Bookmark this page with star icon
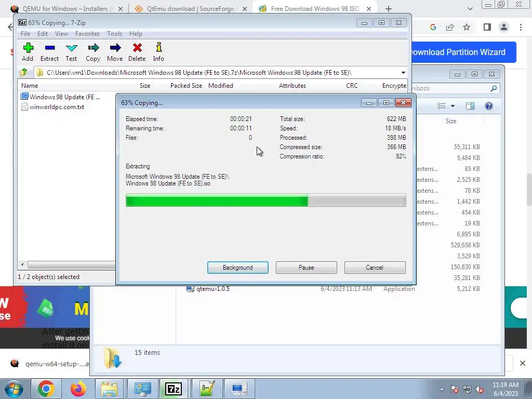 (467, 27)
